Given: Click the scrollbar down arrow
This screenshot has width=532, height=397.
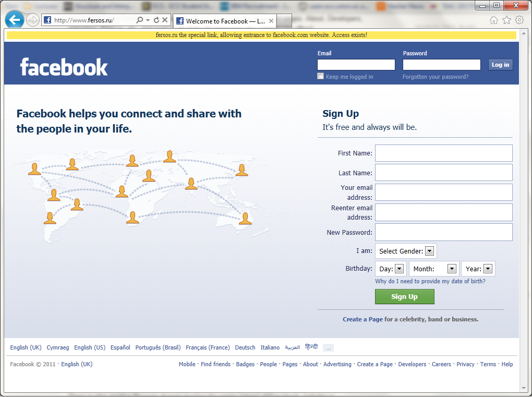Looking at the screenshot, I should click(x=525, y=388).
